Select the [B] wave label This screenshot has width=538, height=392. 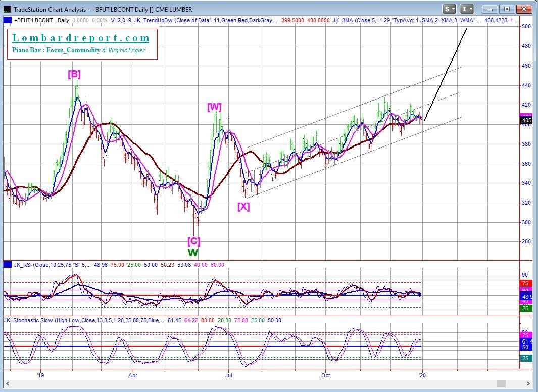(74, 74)
